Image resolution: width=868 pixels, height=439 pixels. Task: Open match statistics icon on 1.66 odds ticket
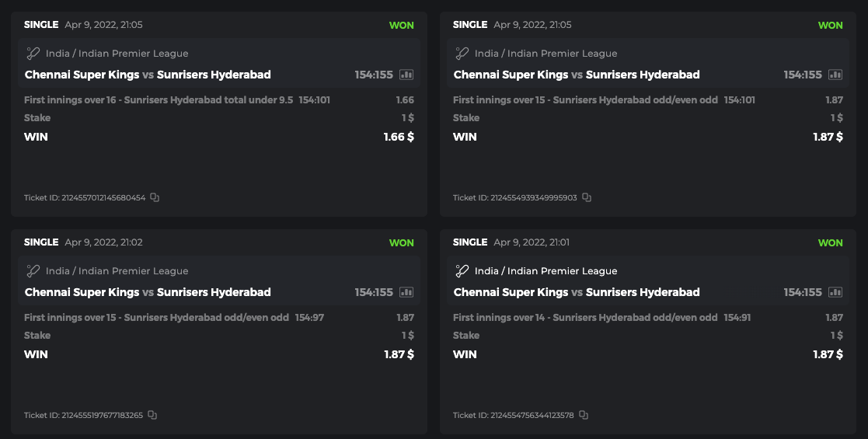(x=406, y=75)
